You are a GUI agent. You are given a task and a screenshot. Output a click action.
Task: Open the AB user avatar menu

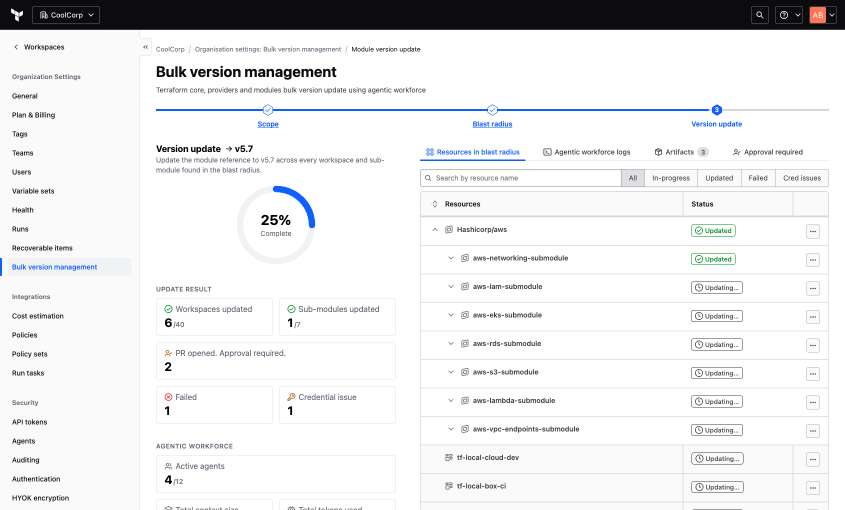[x=822, y=15]
